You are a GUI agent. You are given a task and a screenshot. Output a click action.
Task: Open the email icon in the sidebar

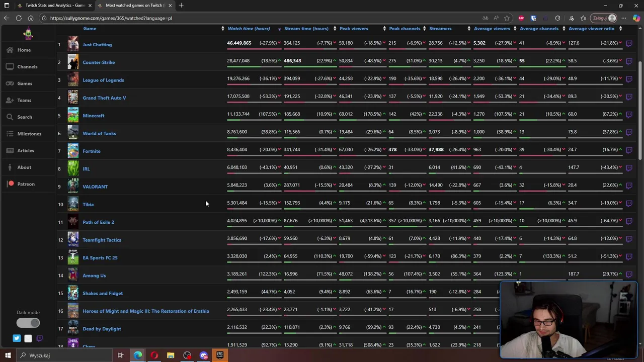tap(28, 338)
